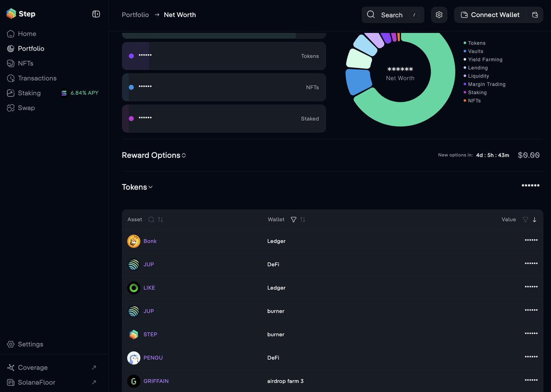Open the filter icon next to Wallet column
This screenshot has height=392, width=551.
[x=293, y=219]
